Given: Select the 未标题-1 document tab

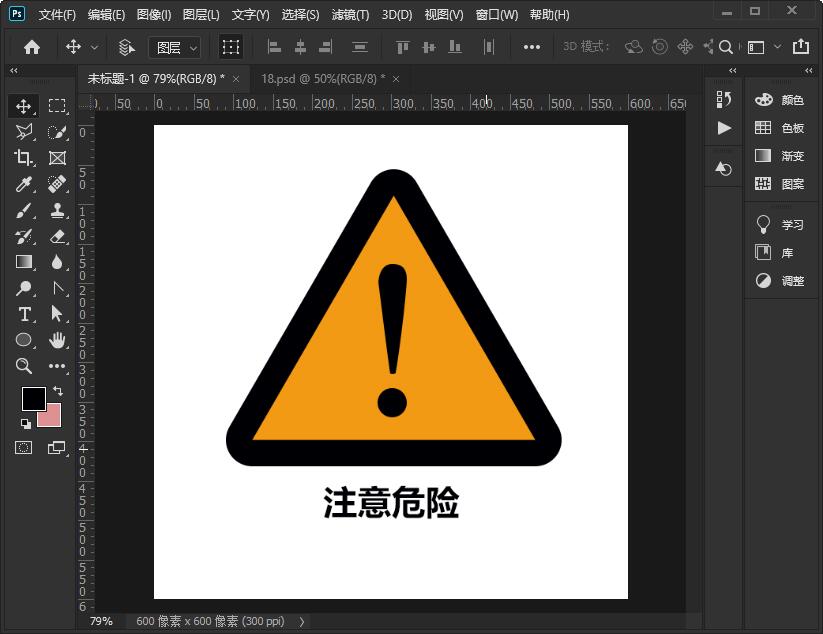Looking at the screenshot, I should point(156,79).
